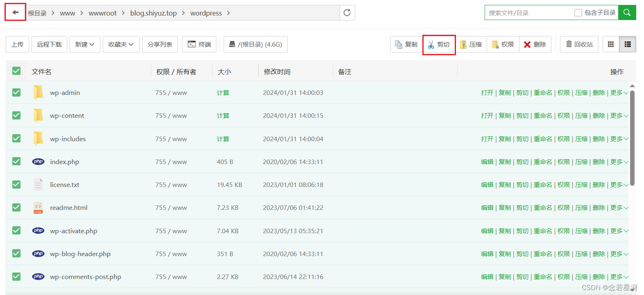
Task: Click the index.php PHP file icon
Action: [38, 162]
